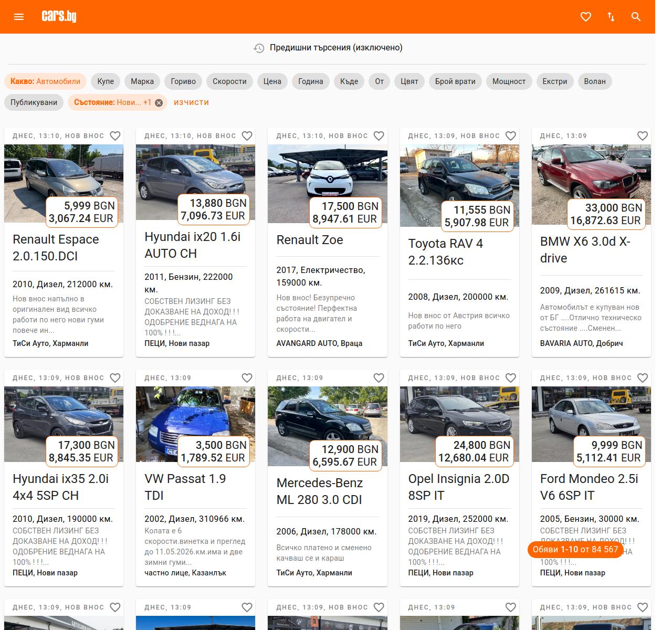Favorite the Opel Insignia listing
This screenshot has height=630, width=672.
click(510, 378)
